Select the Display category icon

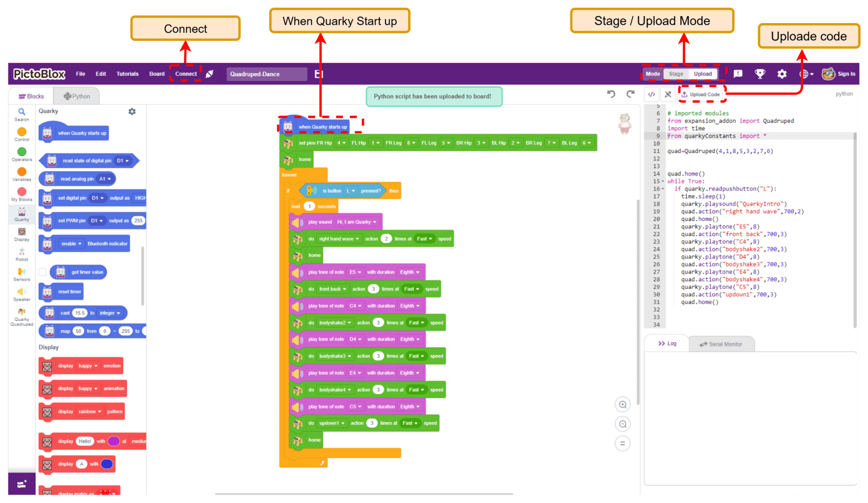click(x=22, y=234)
